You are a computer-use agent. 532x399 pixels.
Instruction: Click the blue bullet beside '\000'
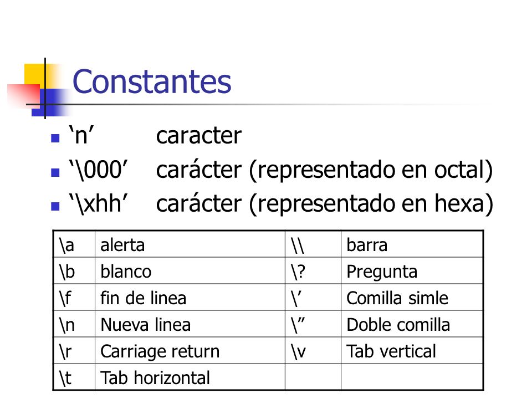[55, 172]
